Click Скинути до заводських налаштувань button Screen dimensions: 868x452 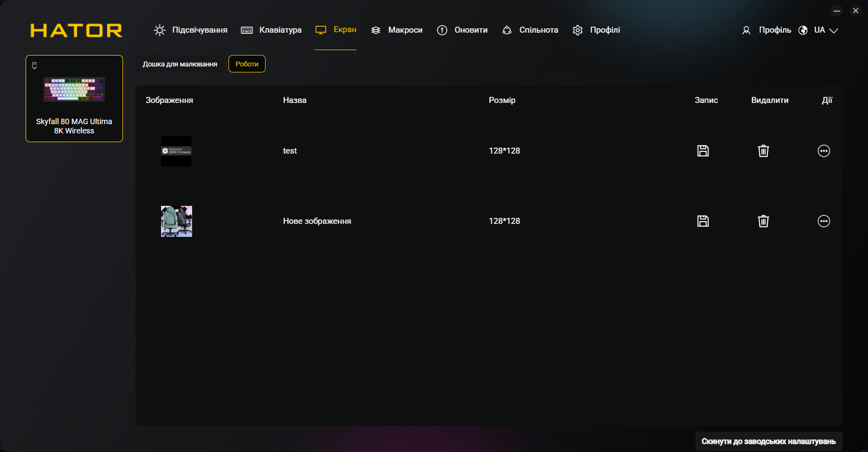coord(768,442)
